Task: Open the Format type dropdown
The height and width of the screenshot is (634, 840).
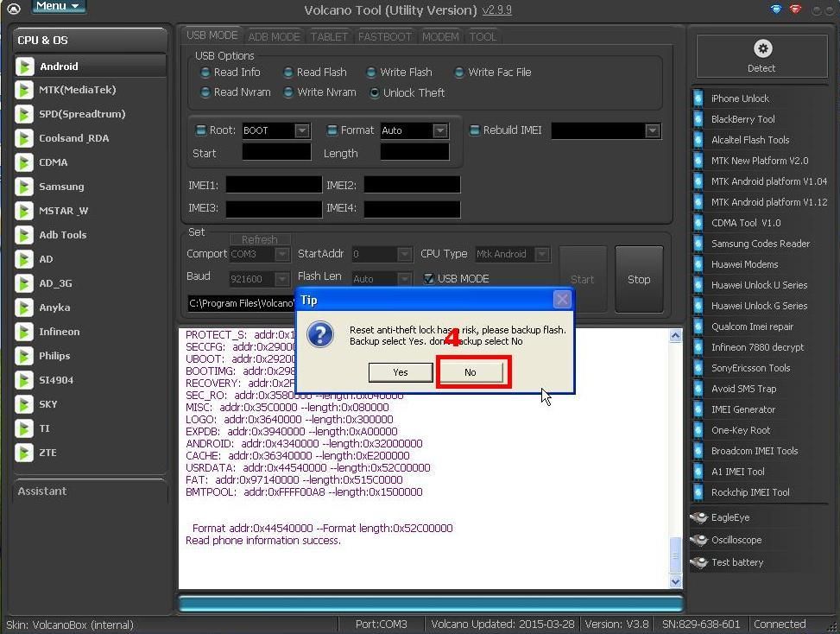Action: tap(439, 130)
